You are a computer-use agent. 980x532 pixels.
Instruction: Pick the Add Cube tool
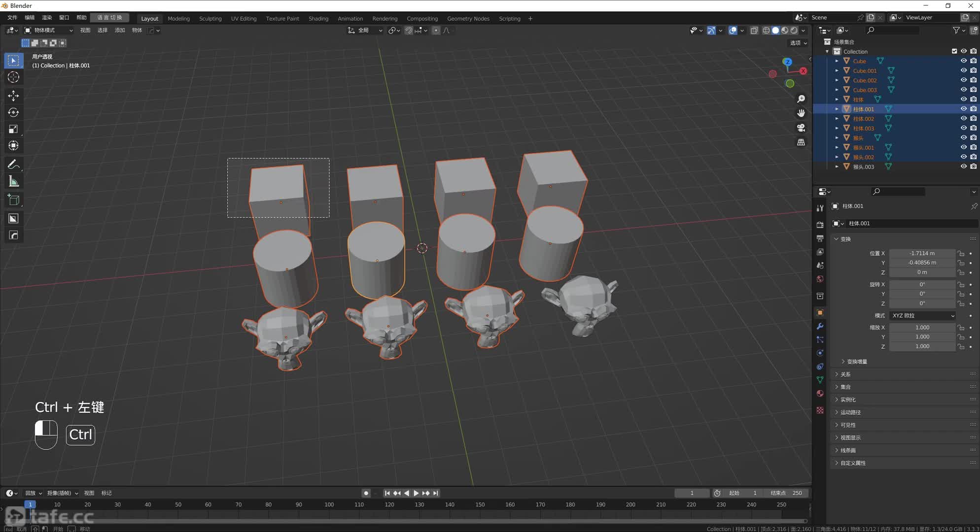[13, 200]
